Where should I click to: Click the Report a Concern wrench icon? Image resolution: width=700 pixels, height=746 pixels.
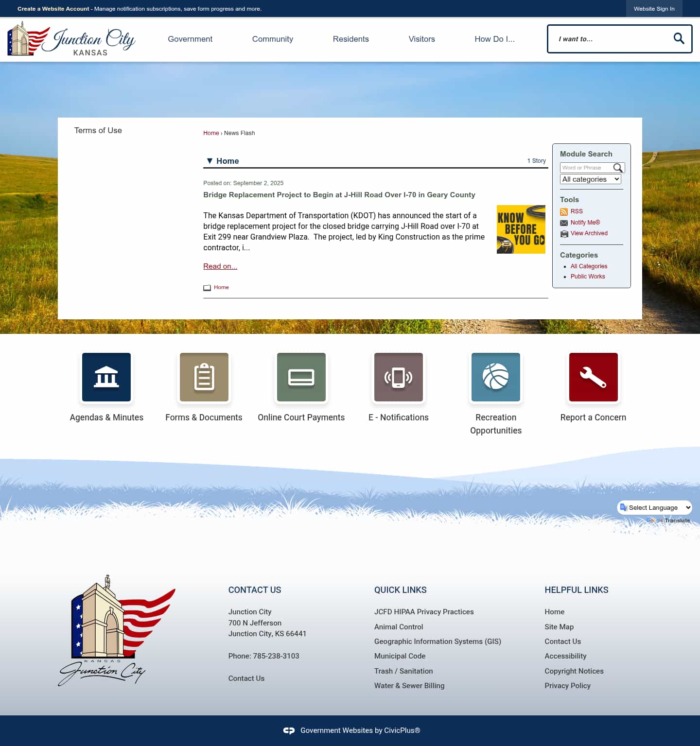click(x=593, y=377)
